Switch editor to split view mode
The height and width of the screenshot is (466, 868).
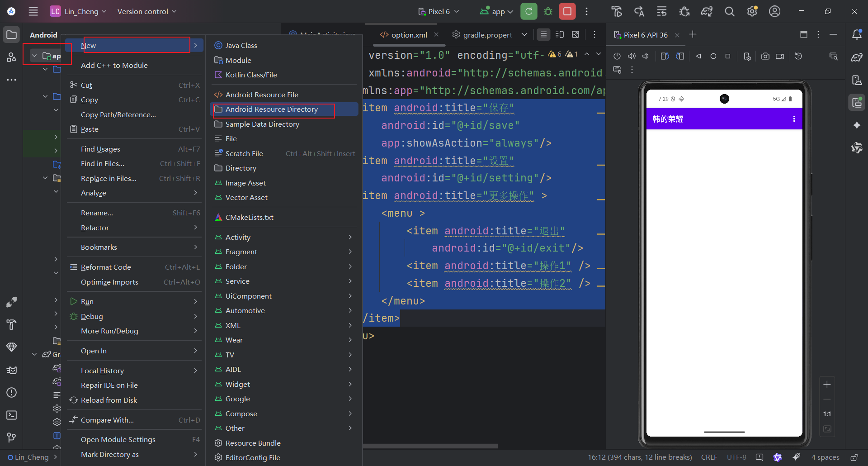[559, 34]
